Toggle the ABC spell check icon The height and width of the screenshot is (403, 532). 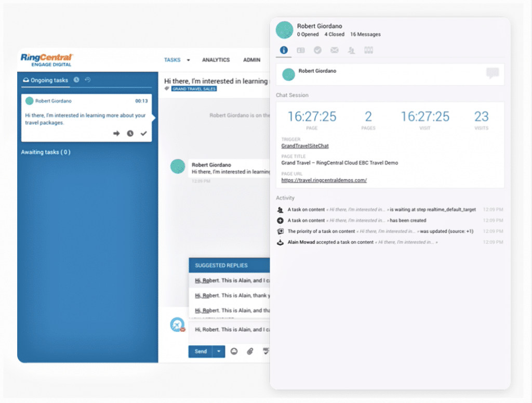coord(266,352)
